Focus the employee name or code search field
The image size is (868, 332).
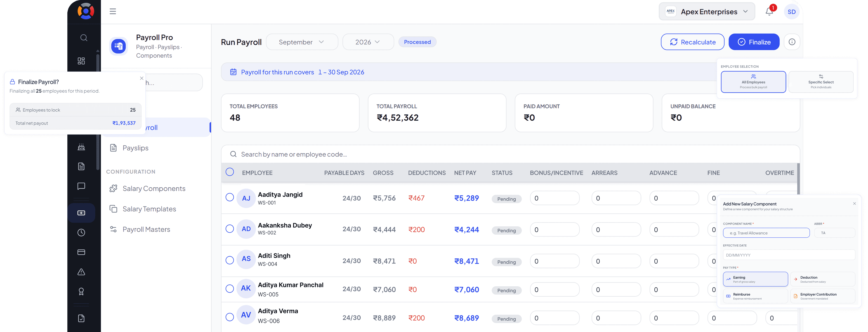pos(510,154)
